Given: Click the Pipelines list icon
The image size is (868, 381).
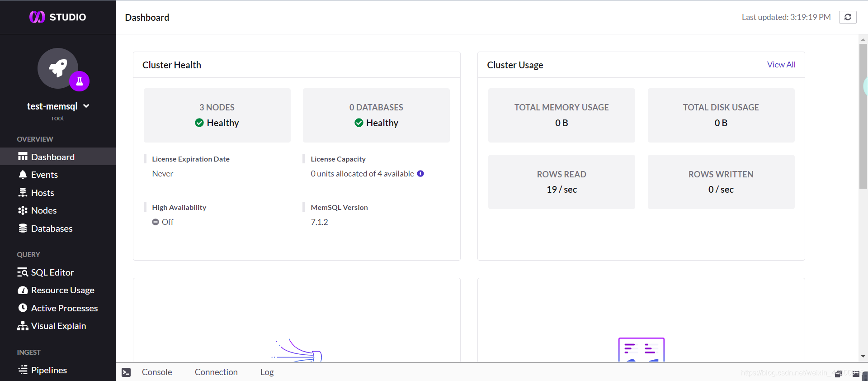Looking at the screenshot, I should (23, 370).
